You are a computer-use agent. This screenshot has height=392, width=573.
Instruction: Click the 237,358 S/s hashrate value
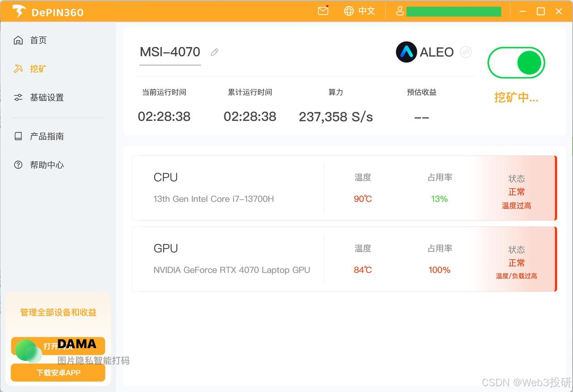click(x=336, y=117)
